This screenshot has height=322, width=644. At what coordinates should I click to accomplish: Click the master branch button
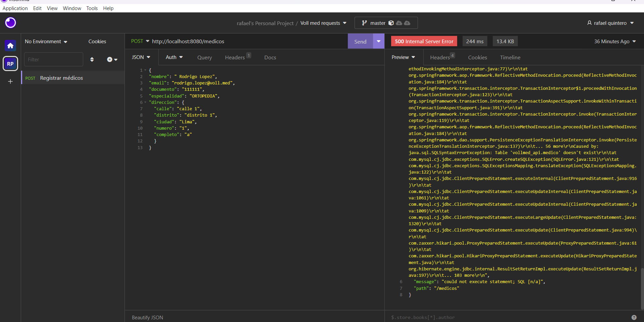[x=386, y=23]
